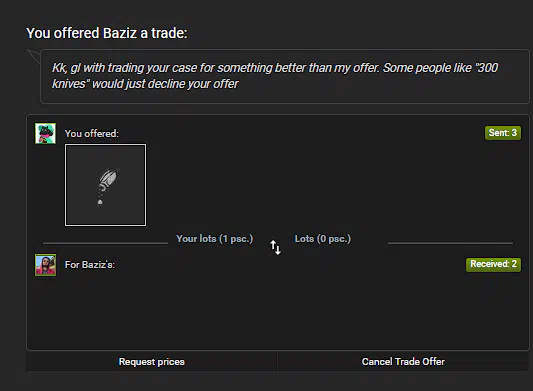The image size is (533, 391).
Task: Open Baziz's profile avatar picture
Action: (46, 265)
